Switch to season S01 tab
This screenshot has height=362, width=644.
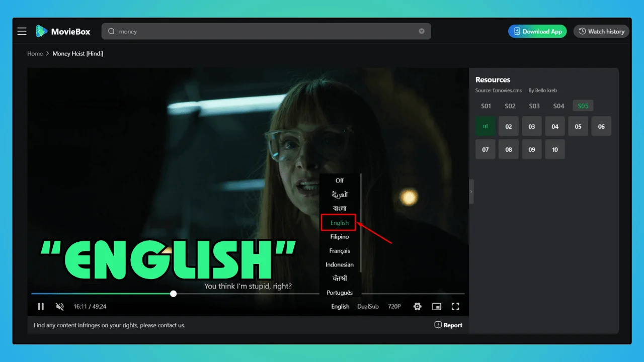pos(486,106)
